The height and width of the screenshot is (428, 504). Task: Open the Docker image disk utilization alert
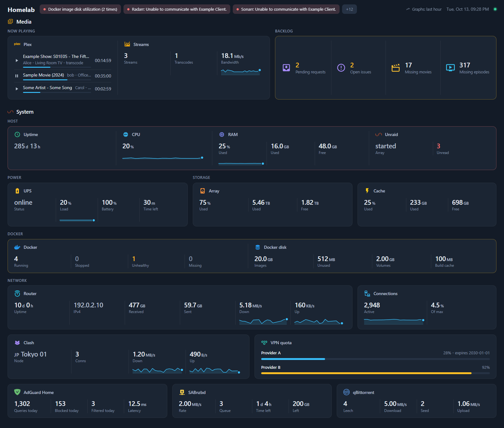[80, 9]
